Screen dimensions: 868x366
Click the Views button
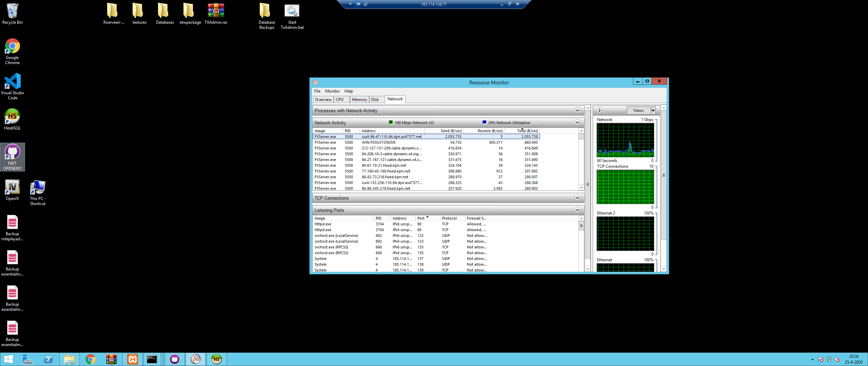click(x=638, y=110)
